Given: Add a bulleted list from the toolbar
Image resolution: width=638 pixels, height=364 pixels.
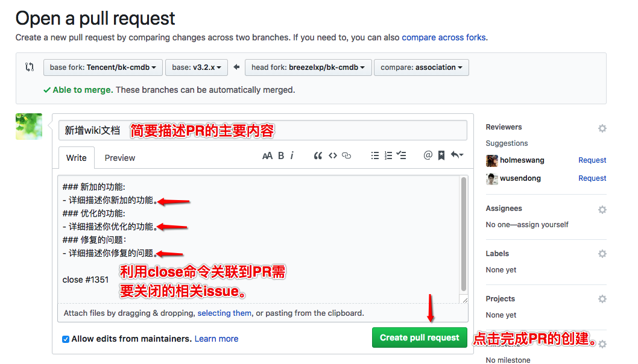Looking at the screenshot, I should coord(374,155).
